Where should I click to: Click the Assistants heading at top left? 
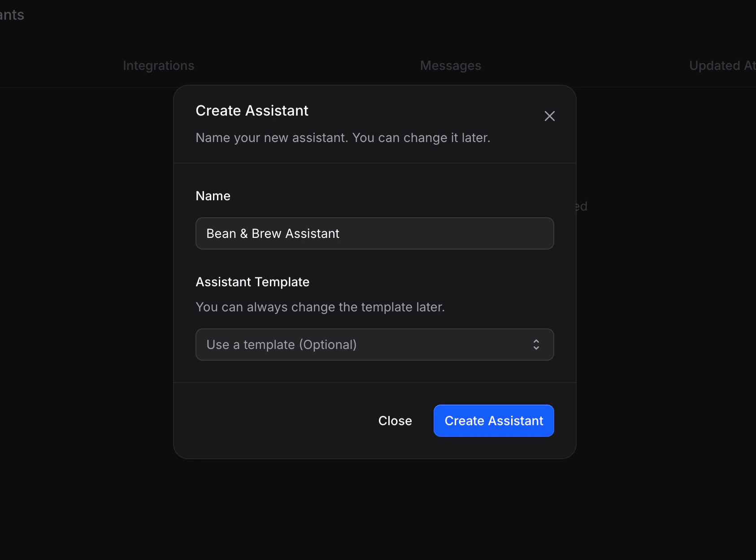(12, 15)
